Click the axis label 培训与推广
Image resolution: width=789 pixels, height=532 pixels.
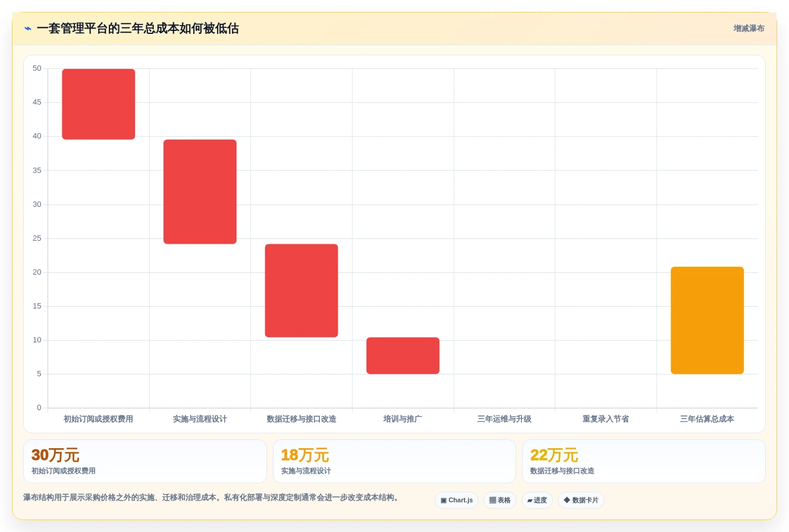(403, 419)
